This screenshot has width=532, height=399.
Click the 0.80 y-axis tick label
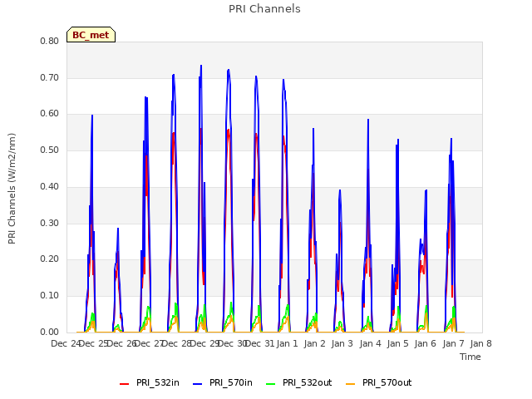pyautogui.click(x=50, y=41)
